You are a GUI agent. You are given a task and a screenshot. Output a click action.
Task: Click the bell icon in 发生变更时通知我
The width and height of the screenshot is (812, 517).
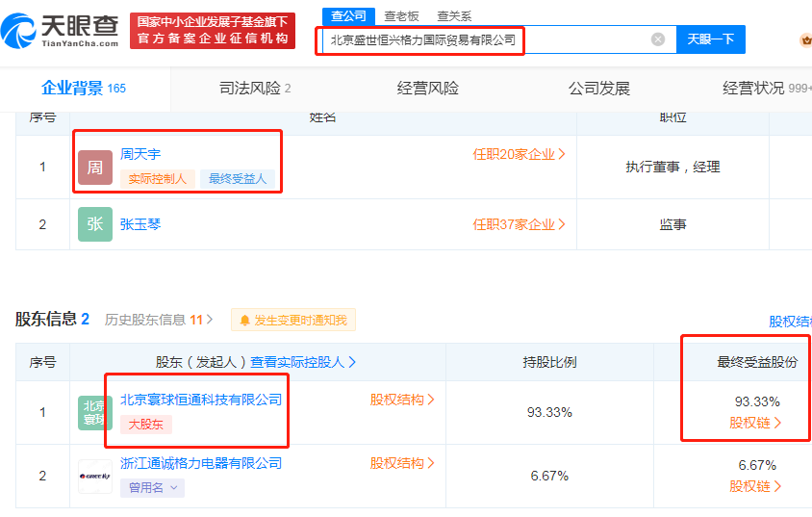(245, 320)
